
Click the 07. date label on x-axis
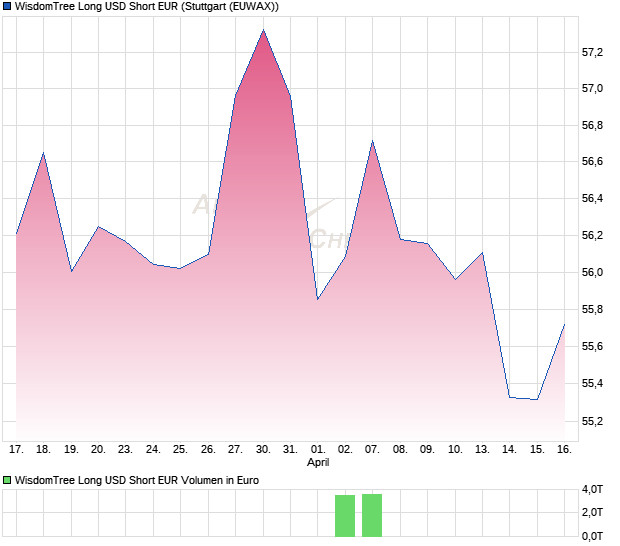pyautogui.click(x=372, y=449)
